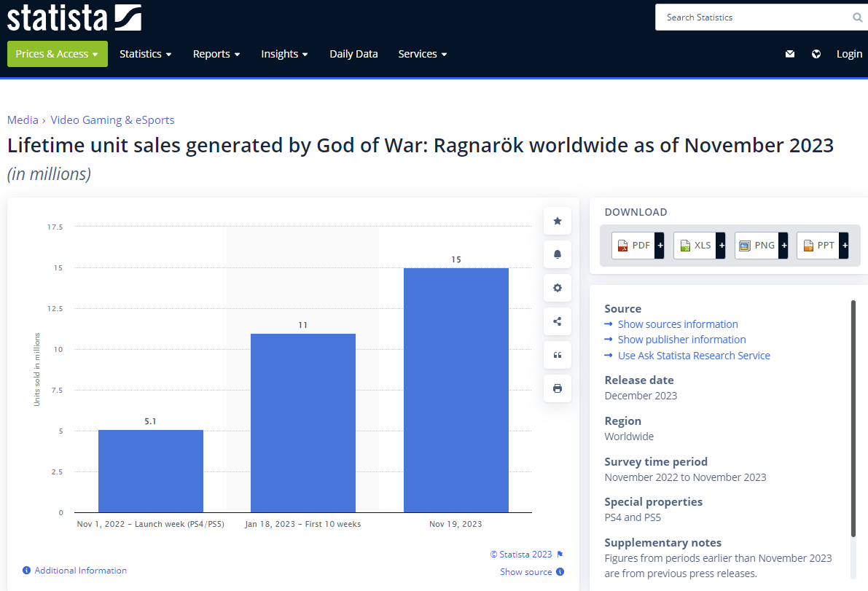Click Show publisher information link
Viewport: 868px width, 591px height.
pyautogui.click(x=681, y=340)
